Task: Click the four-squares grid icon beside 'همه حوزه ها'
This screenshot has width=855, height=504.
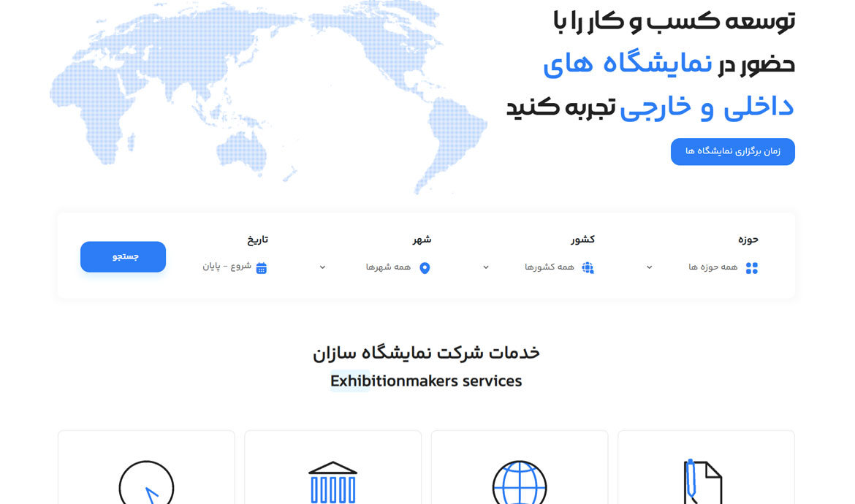Action: (x=751, y=268)
